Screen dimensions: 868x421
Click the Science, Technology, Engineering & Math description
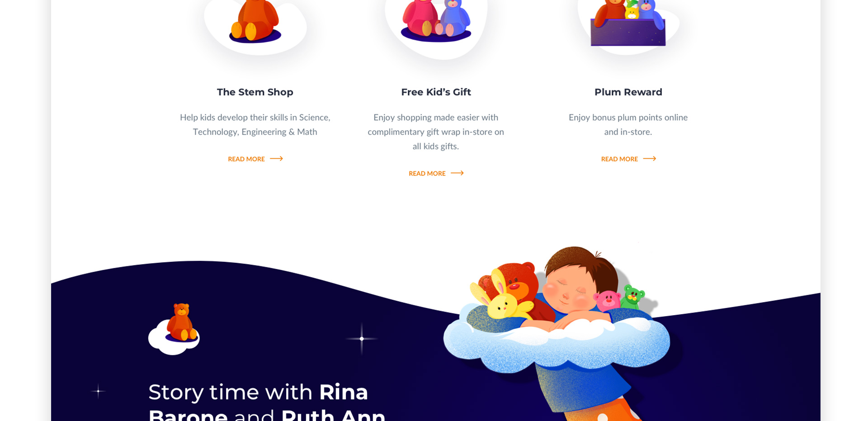click(255, 124)
